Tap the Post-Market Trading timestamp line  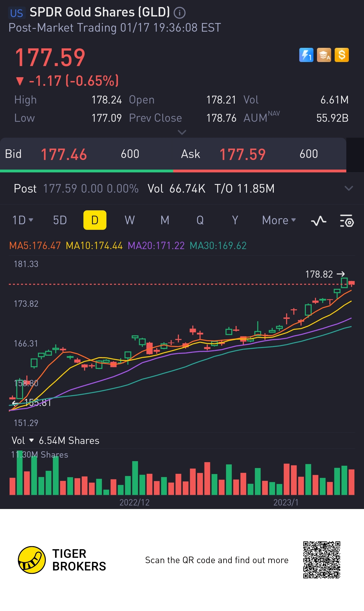[115, 28]
